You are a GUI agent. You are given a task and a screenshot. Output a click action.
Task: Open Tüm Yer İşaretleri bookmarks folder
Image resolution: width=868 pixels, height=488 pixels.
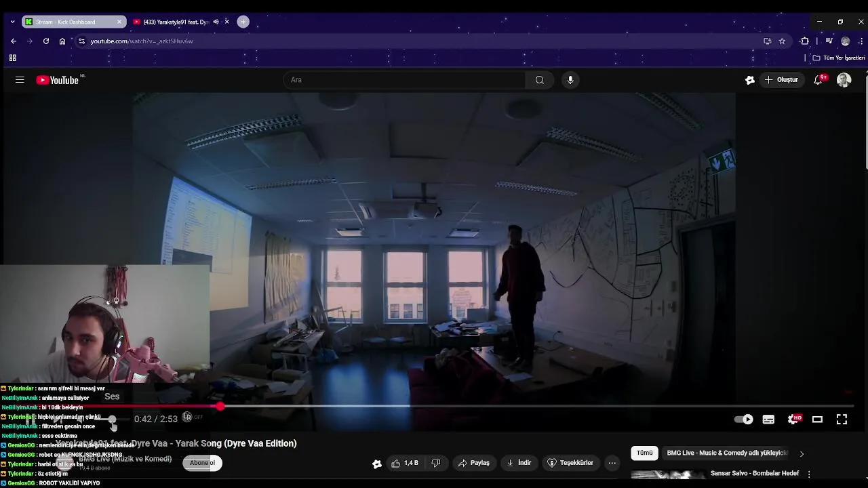[x=839, y=58]
